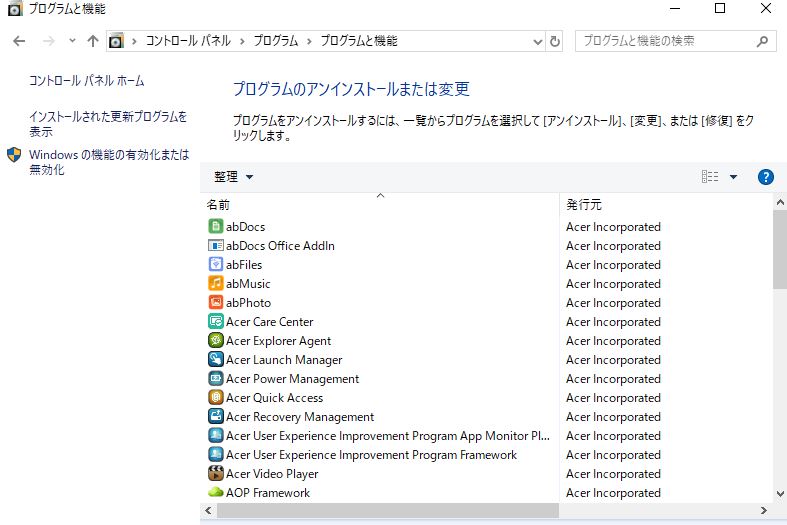Open コントロール パネル ホーム link
This screenshot has height=525, width=787.
(x=87, y=81)
